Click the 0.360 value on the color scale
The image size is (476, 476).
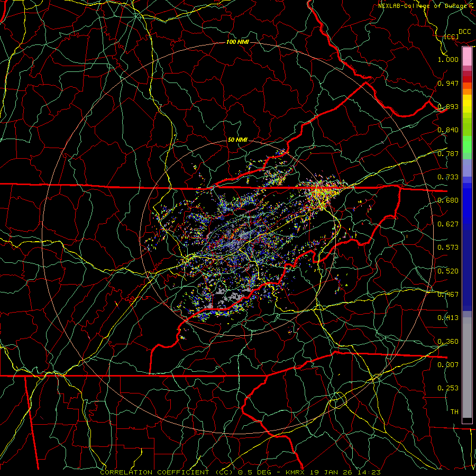(448, 342)
